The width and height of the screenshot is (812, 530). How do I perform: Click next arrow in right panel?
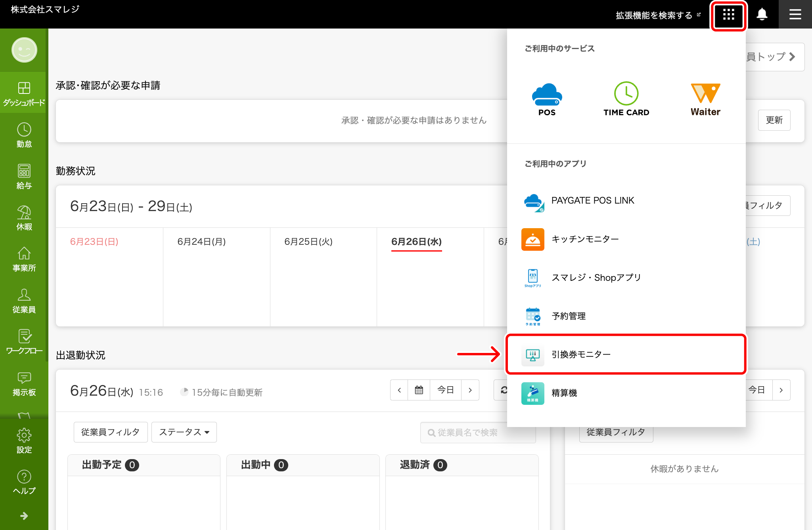[x=781, y=390]
